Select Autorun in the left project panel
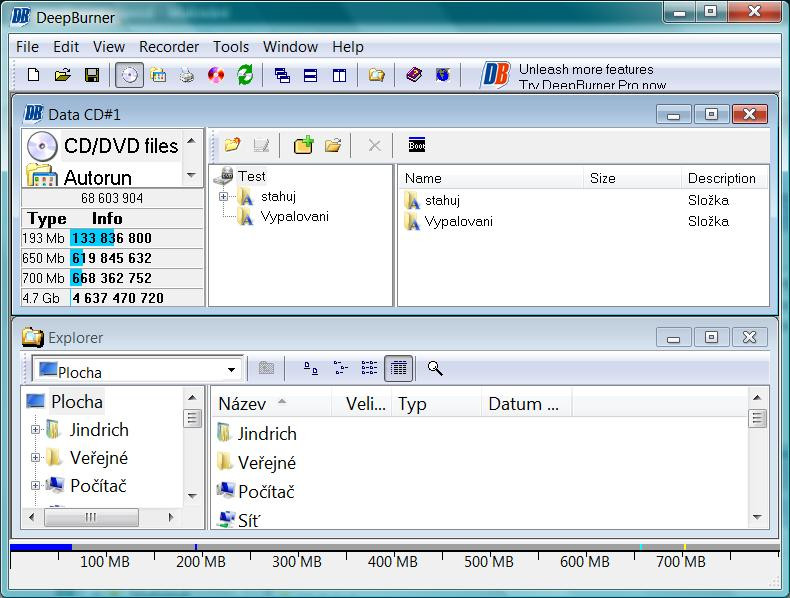 point(100,177)
